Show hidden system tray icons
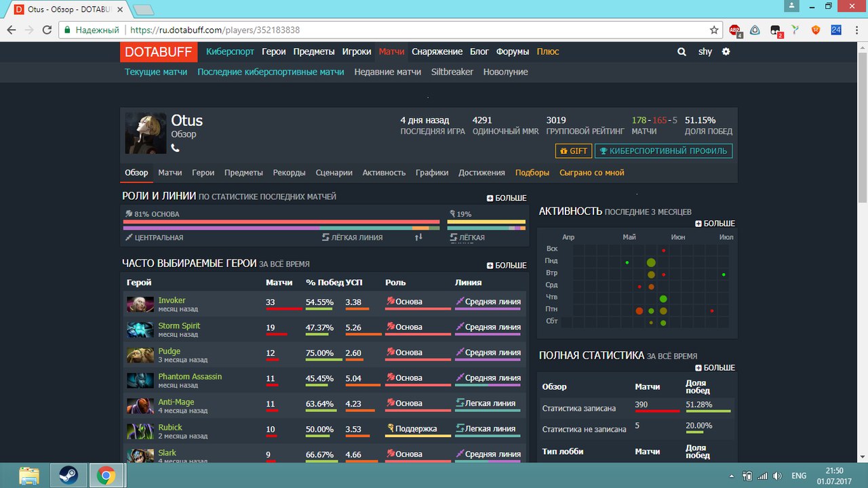The image size is (868, 488). click(x=731, y=475)
